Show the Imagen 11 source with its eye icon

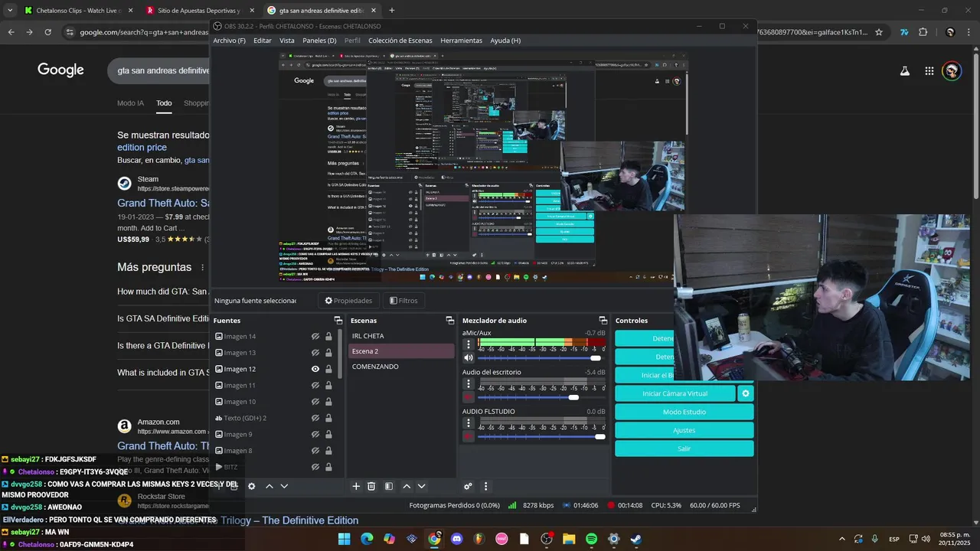(315, 386)
